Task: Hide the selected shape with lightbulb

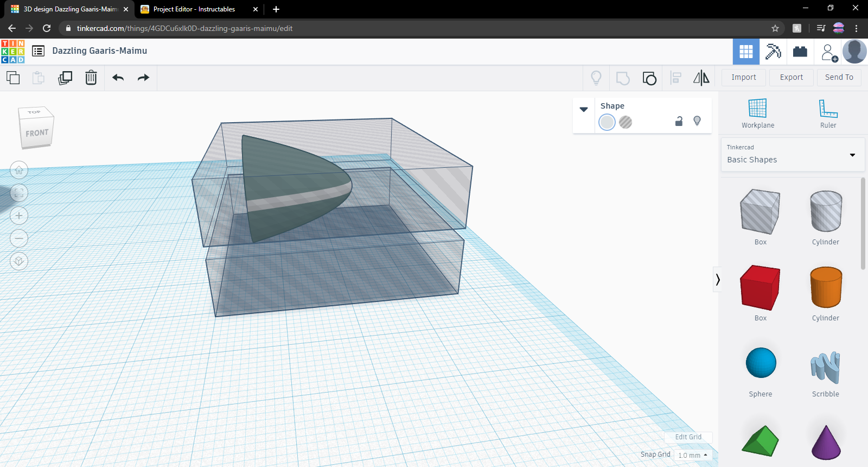Action: pos(697,121)
